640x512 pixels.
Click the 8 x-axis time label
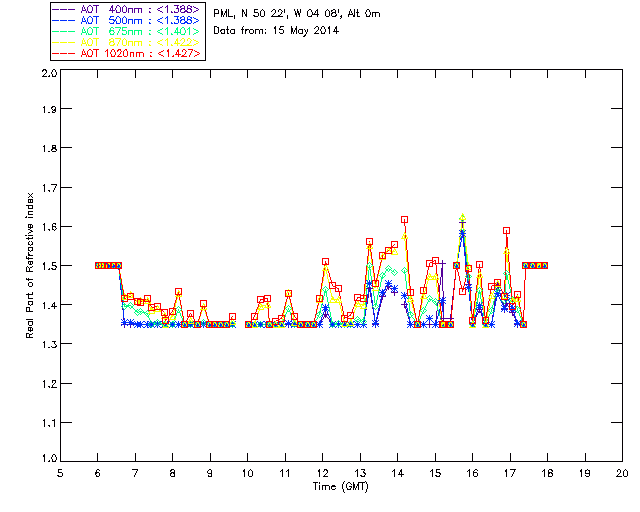tap(173, 473)
